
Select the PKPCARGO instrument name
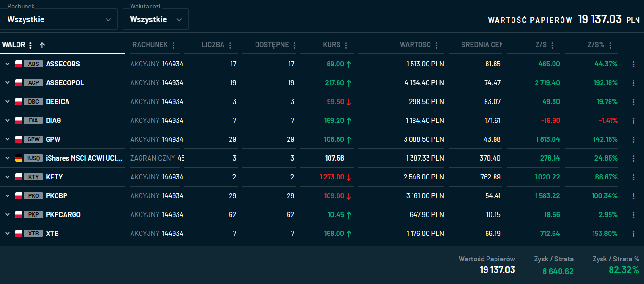click(63, 215)
